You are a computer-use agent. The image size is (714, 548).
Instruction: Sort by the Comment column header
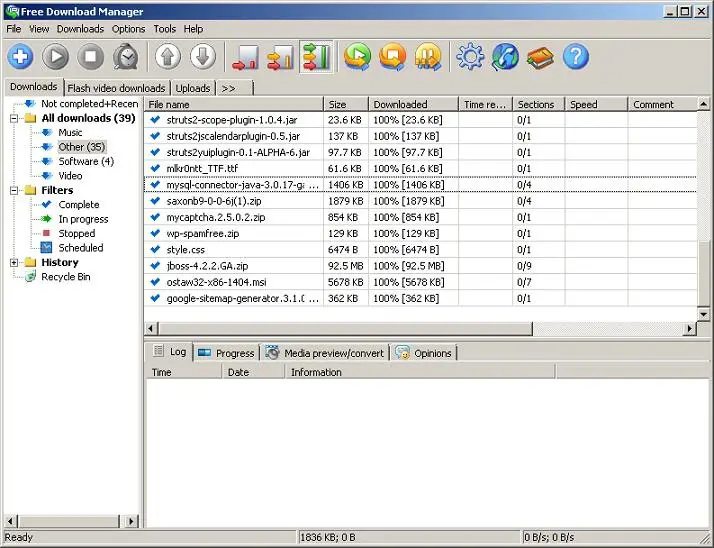pyautogui.click(x=663, y=104)
